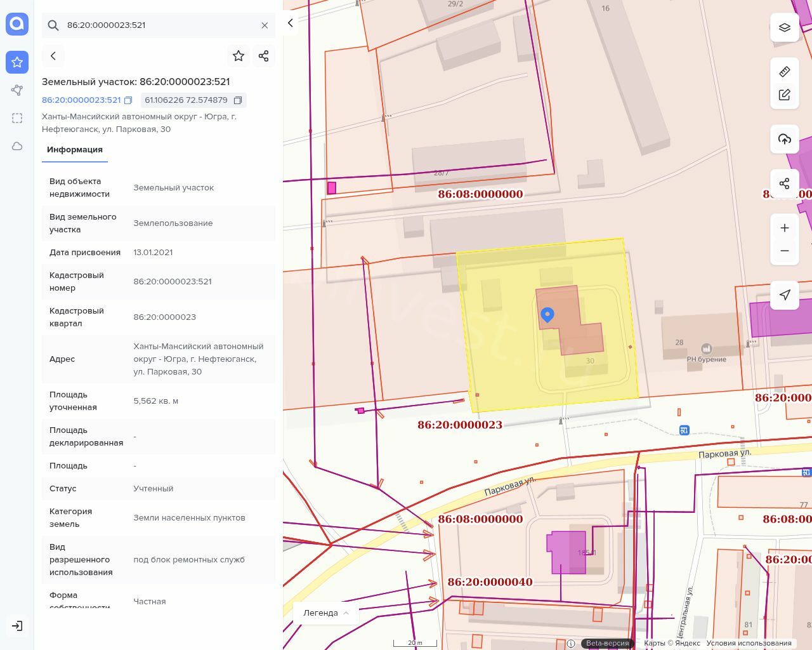Screen dimensions: 812x650
Task: Activate the draw and edit tool
Action: [784, 95]
